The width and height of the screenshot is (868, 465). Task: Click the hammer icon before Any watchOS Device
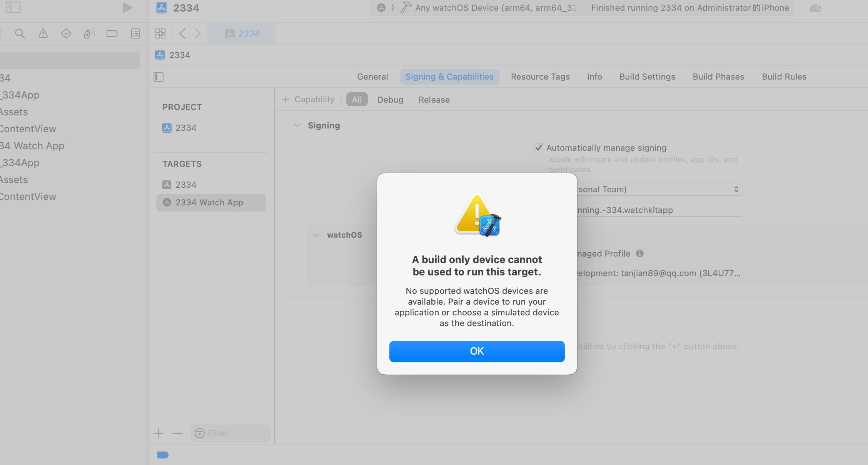(x=406, y=8)
